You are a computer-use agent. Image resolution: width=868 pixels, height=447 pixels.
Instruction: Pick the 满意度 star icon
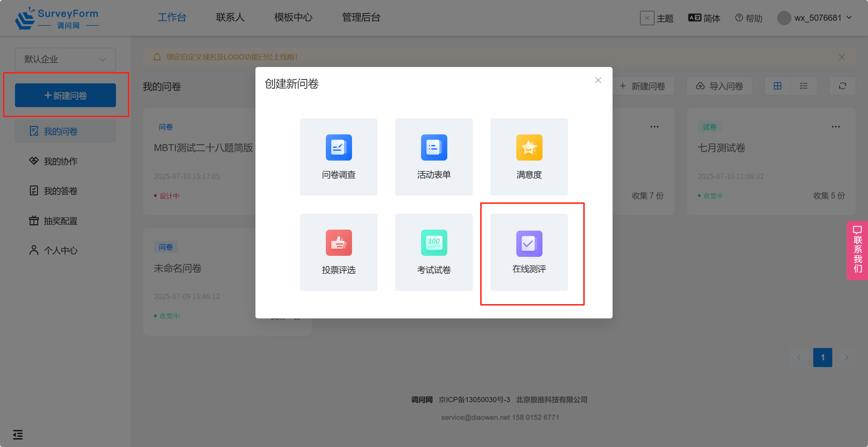tap(529, 147)
